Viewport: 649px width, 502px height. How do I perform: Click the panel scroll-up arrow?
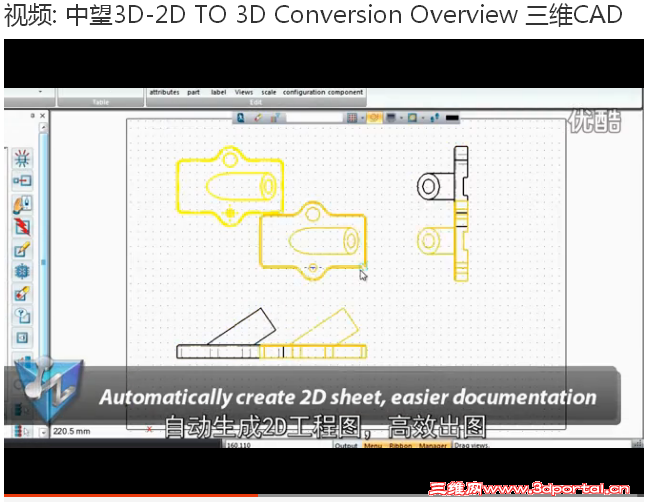click(43, 127)
